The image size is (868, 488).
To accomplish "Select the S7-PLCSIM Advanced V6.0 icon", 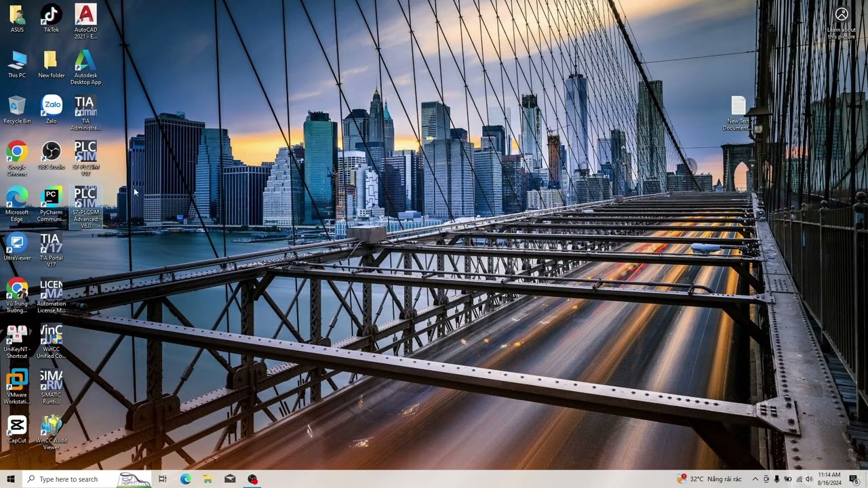I will coord(85,207).
